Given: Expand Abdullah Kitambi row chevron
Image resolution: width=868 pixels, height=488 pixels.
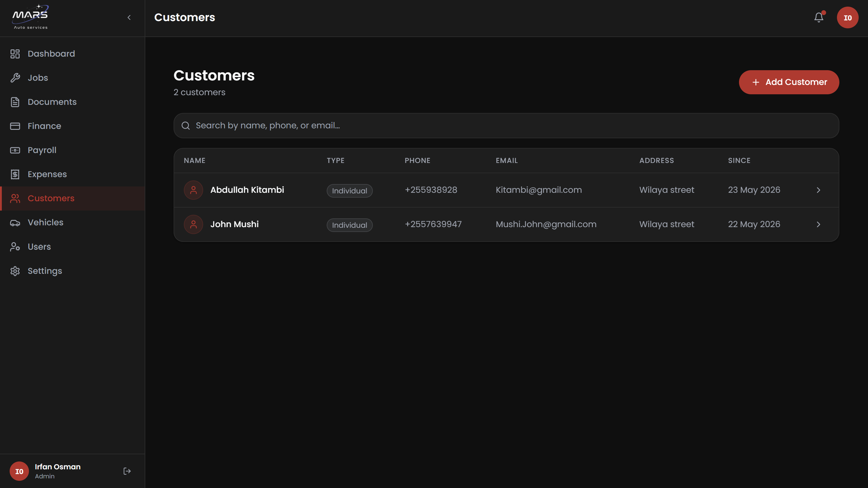Looking at the screenshot, I should click(x=819, y=190).
